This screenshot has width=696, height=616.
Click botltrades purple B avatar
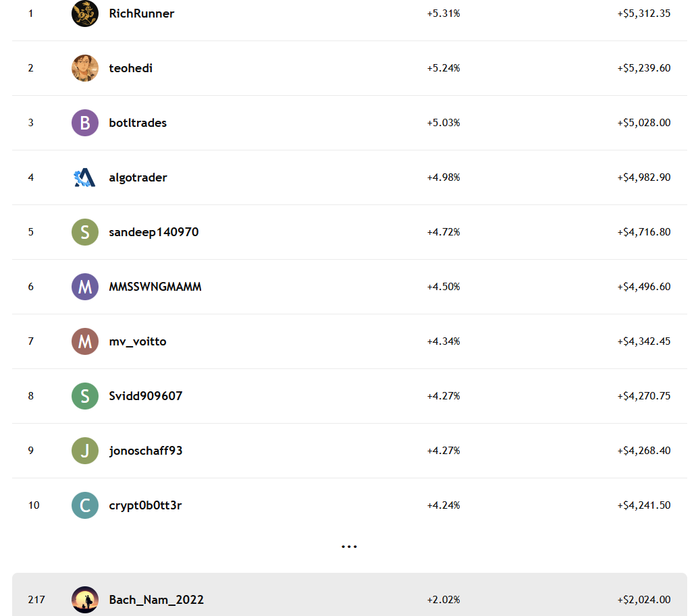point(85,123)
